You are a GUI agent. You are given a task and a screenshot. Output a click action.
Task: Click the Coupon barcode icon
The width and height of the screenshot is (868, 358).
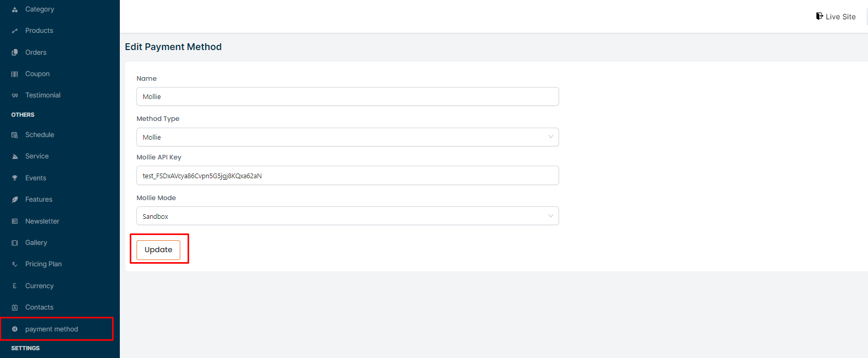[x=15, y=74]
